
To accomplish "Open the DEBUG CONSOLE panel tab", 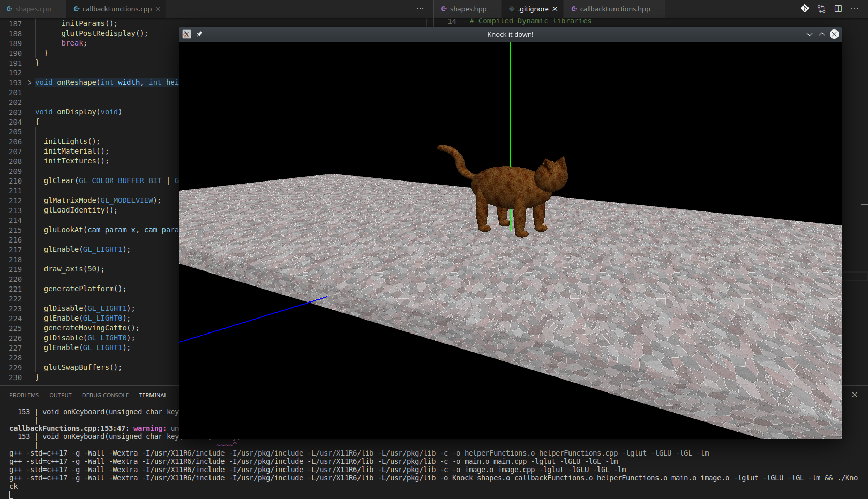I will click(x=106, y=395).
